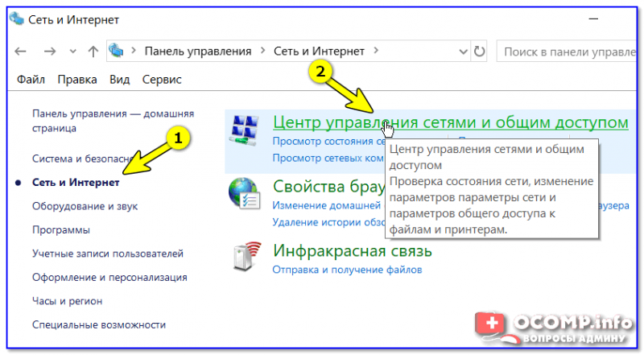Image resolution: width=644 pixels, height=355 pixels.
Task: Open Специальные возможности category
Action: click(x=99, y=325)
